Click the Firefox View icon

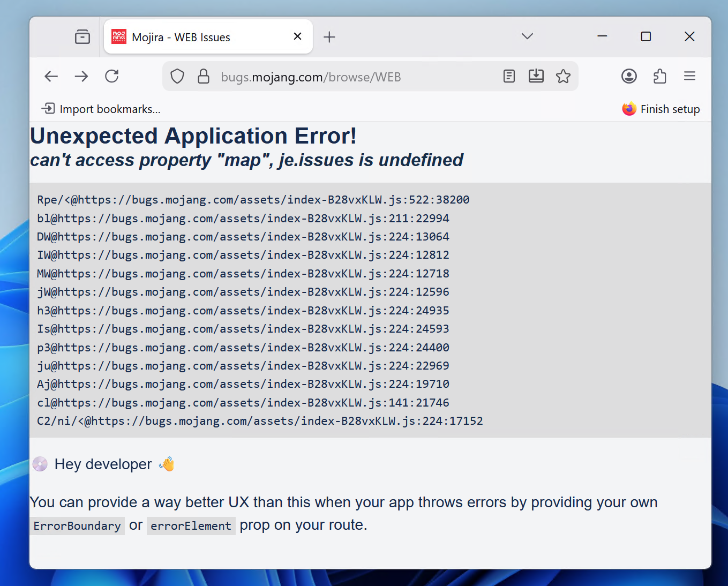[x=82, y=36]
